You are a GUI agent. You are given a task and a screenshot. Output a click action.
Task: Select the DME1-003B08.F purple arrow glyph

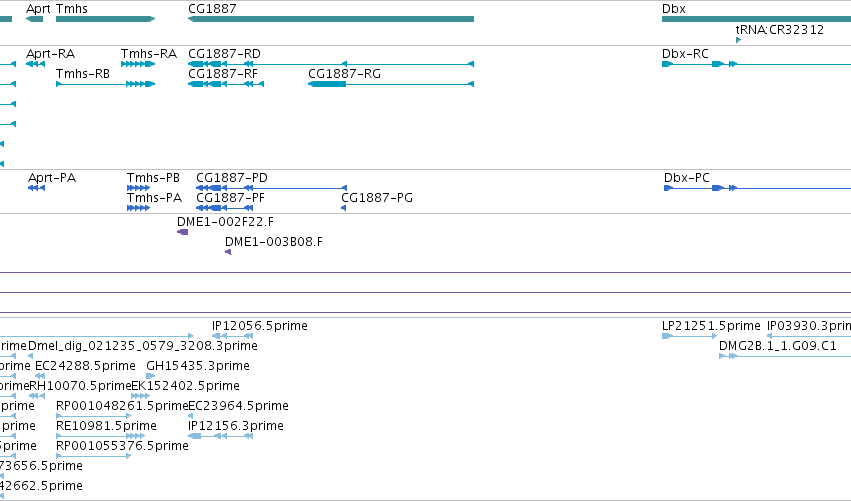(x=228, y=252)
